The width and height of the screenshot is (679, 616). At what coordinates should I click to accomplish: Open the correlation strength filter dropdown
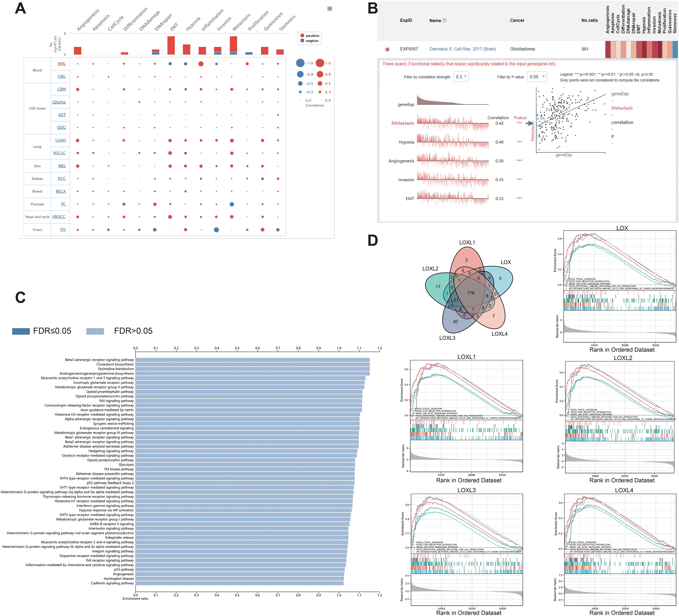461,77
